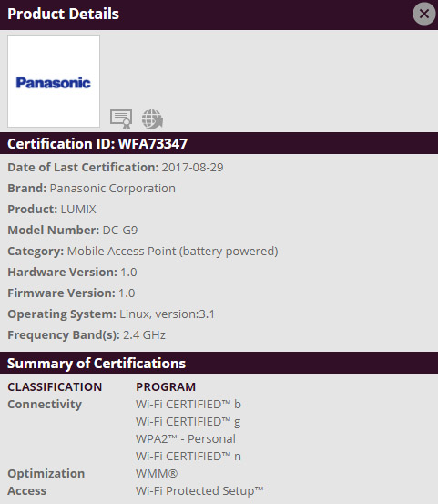The width and height of the screenshot is (438, 504).
Task: Open the certificate document icon
Action: 121,118
